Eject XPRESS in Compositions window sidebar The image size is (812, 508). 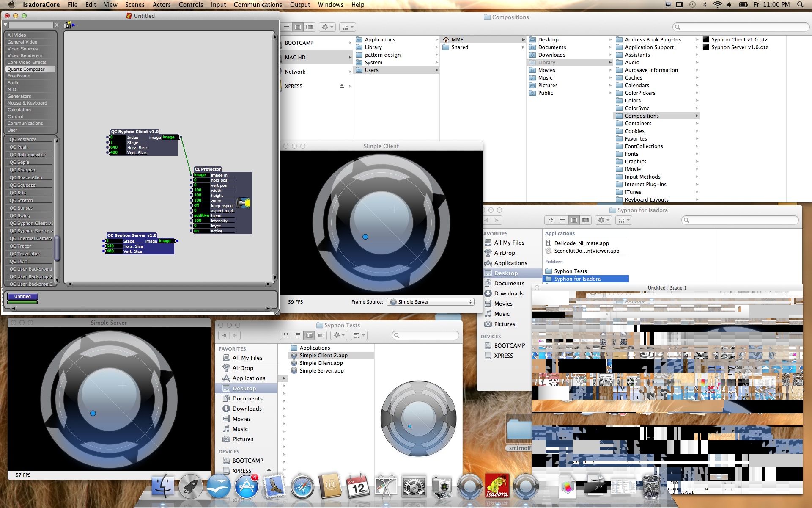[x=342, y=86]
